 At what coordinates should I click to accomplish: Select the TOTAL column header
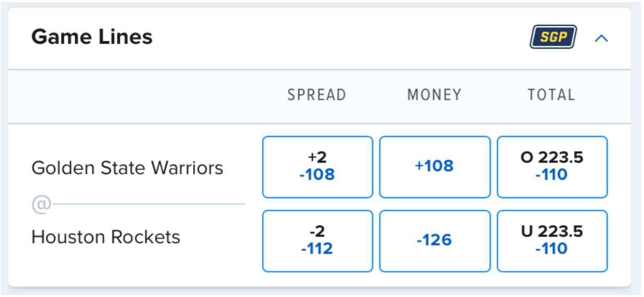pos(551,95)
